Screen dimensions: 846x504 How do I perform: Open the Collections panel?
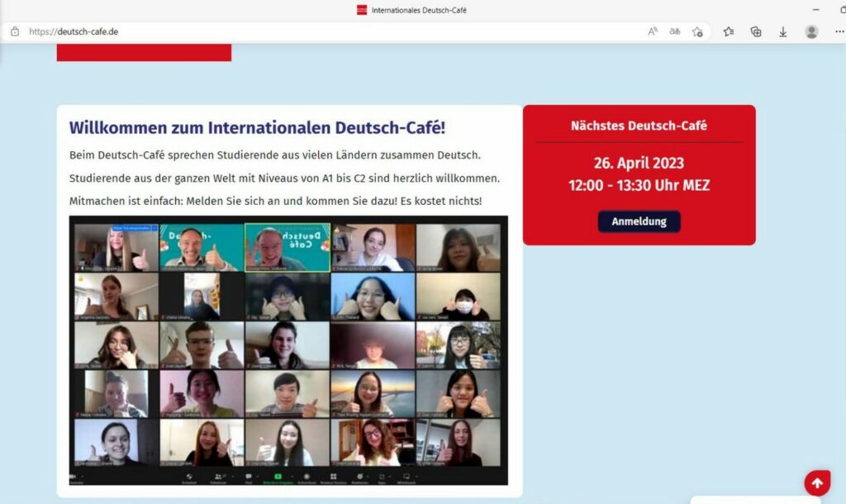756,32
